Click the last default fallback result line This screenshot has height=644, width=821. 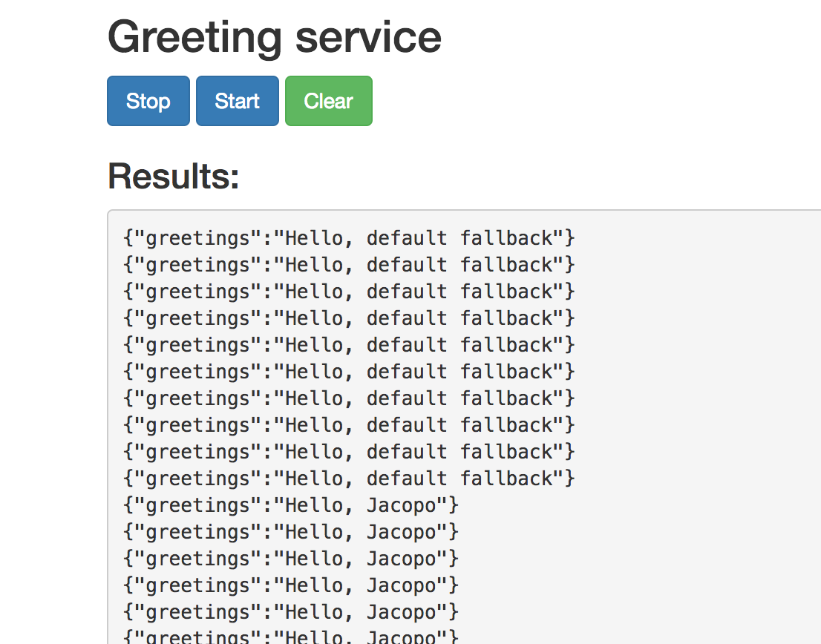click(349, 479)
